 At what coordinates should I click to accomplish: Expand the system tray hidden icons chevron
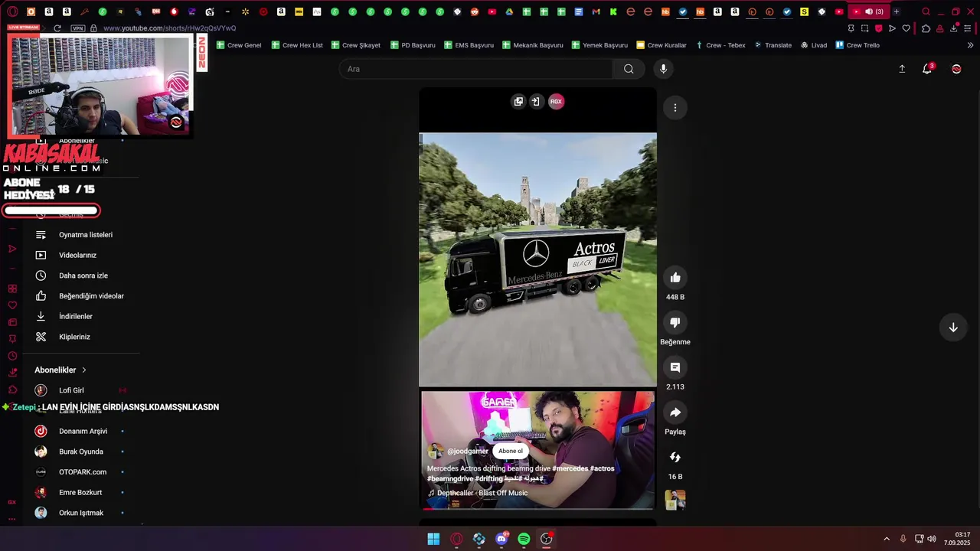tap(887, 539)
